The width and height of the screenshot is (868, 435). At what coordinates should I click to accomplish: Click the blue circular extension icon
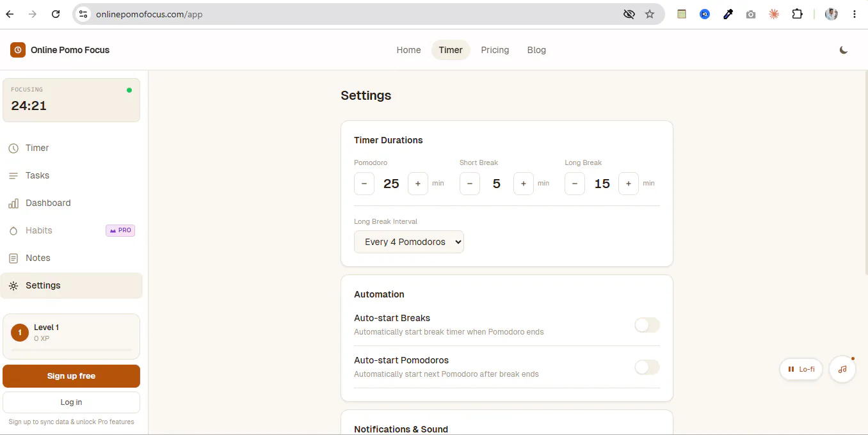click(705, 14)
